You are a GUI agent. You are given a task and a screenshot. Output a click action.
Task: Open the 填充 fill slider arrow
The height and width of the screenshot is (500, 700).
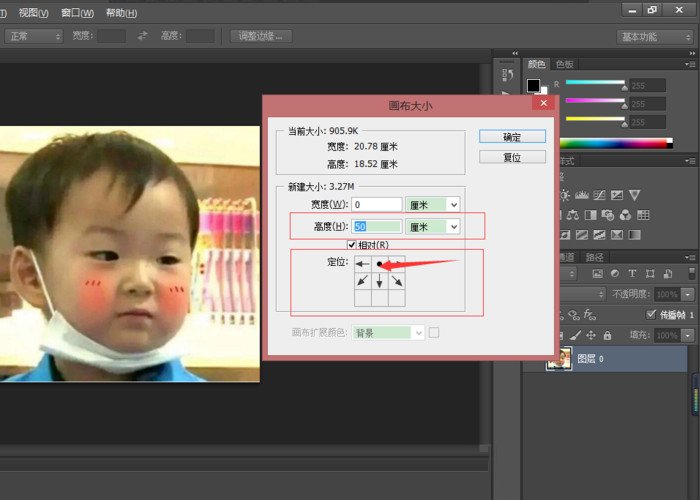(x=688, y=335)
